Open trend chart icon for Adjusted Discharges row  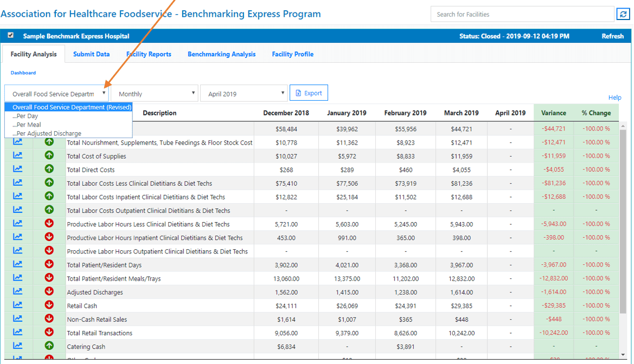(x=18, y=292)
